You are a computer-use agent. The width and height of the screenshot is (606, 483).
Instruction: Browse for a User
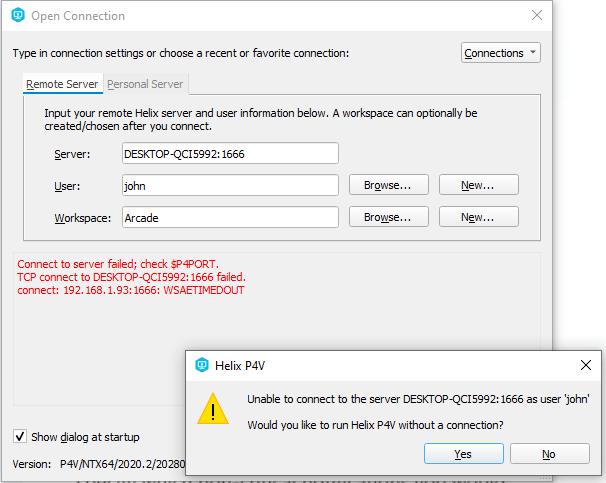(388, 185)
